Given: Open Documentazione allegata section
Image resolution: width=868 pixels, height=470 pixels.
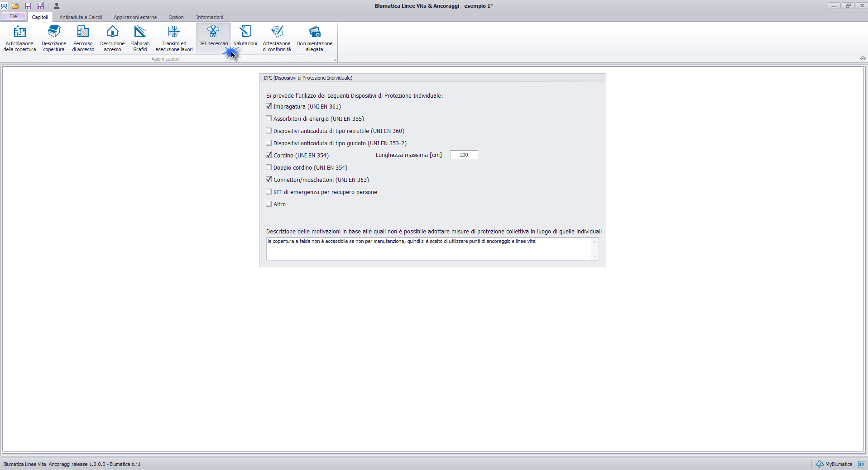Looking at the screenshot, I should pos(314,38).
